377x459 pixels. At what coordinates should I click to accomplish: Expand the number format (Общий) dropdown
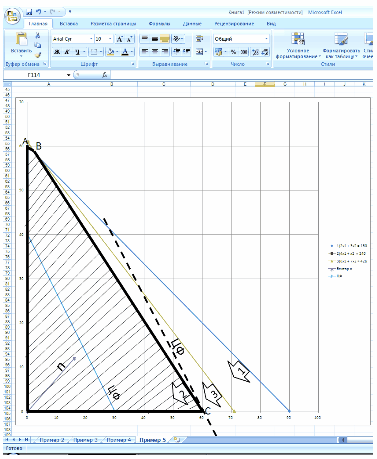(266, 39)
